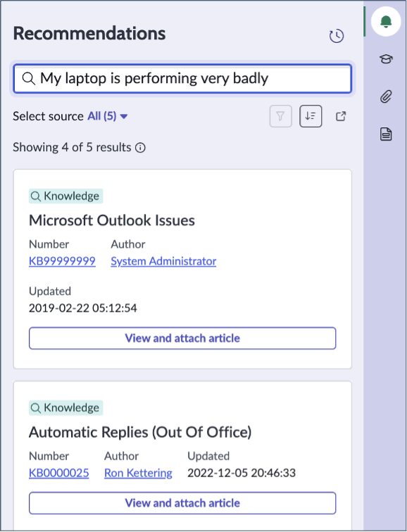Open the search history clock icon
Screen dimensions: 407x532
(337, 36)
